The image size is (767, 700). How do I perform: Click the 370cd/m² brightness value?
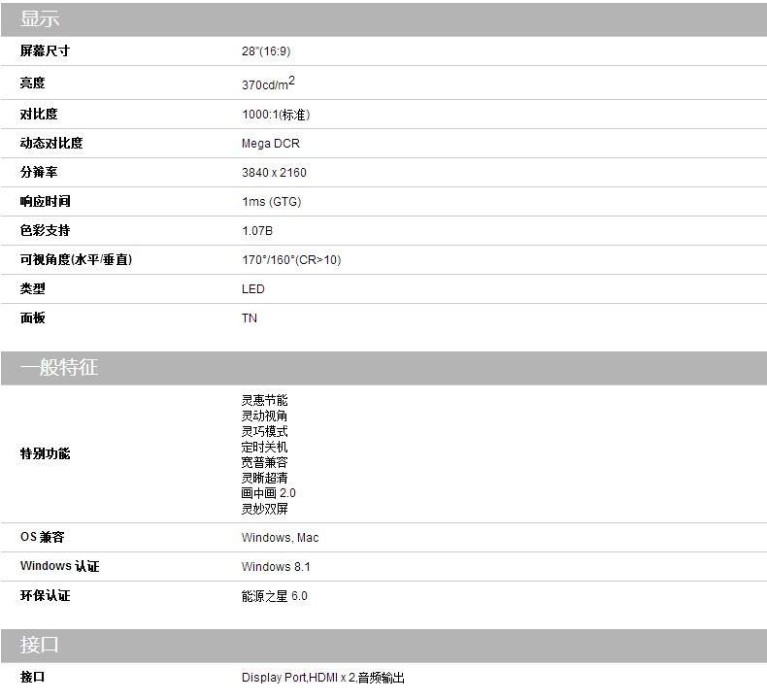(x=268, y=83)
